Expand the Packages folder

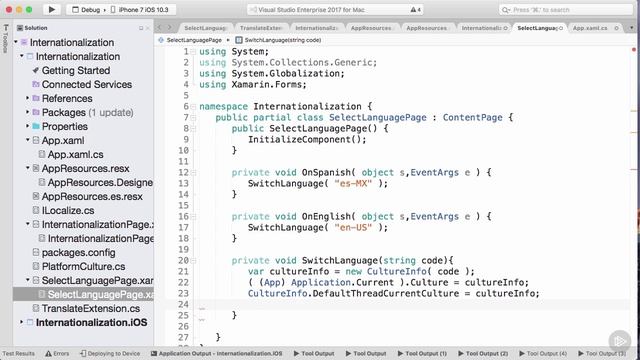(x=27, y=112)
